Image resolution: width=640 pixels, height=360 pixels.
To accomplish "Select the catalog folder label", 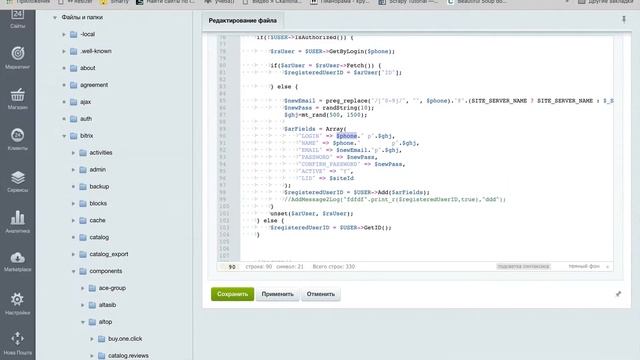I will click(99, 237).
